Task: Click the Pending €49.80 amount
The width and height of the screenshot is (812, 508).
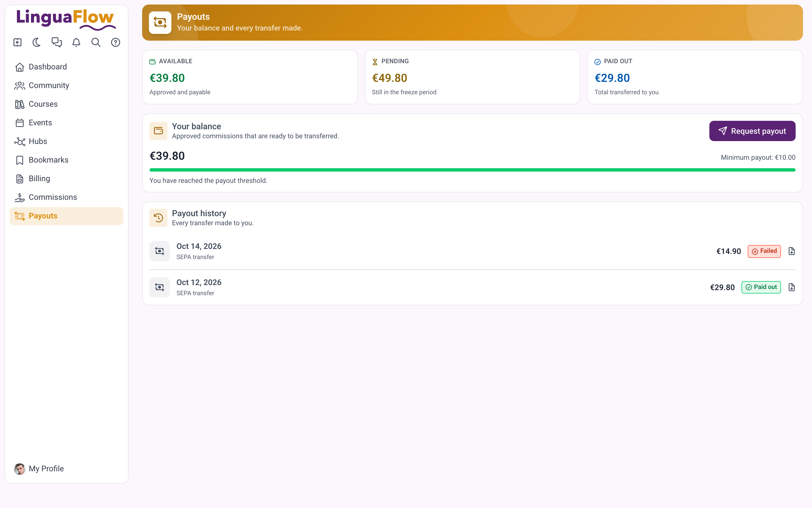Action: point(390,78)
